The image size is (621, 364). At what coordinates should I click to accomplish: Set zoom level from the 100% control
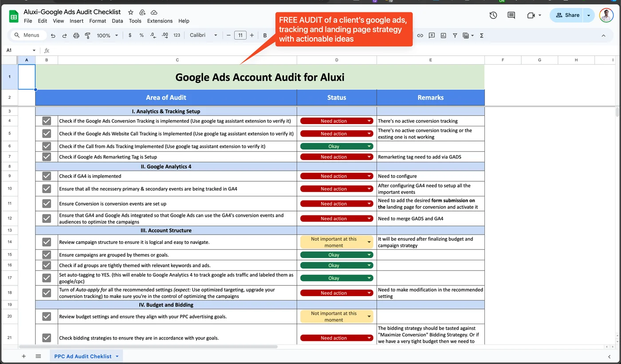point(106,35)
